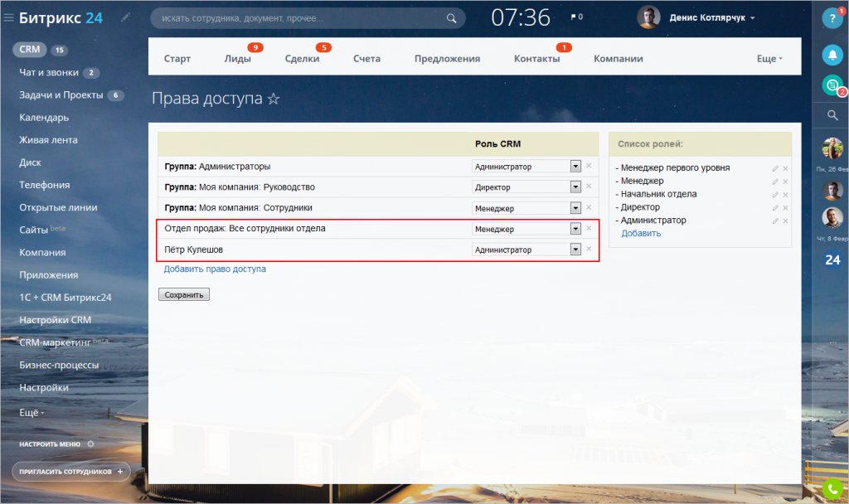Edit the Менеджер первого уровня role
Viewport: 849px width, 504px height.
tap(775, 168)
